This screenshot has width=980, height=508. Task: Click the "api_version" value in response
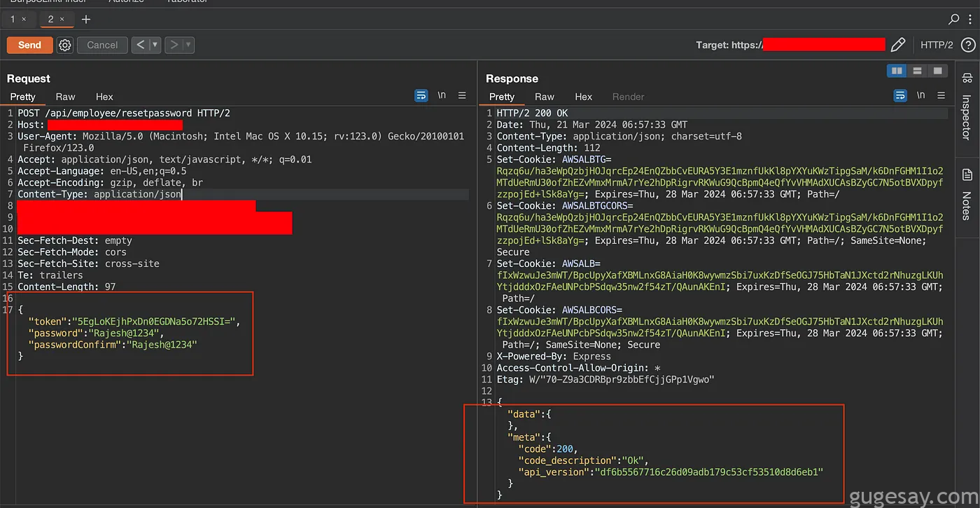(710, 472)
